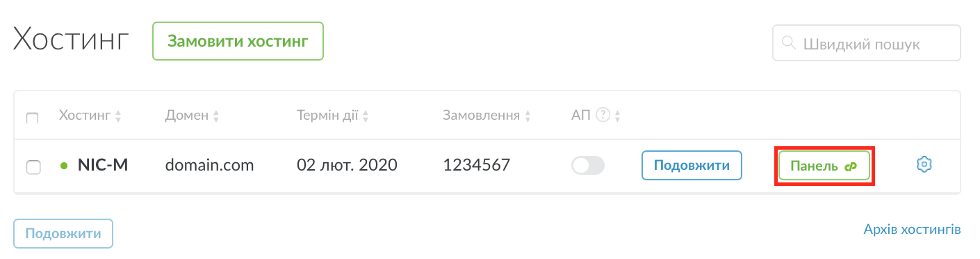Screen dimensions: 980x259
Task: Click the Хостинг column header
Action: tap(85, 116)
